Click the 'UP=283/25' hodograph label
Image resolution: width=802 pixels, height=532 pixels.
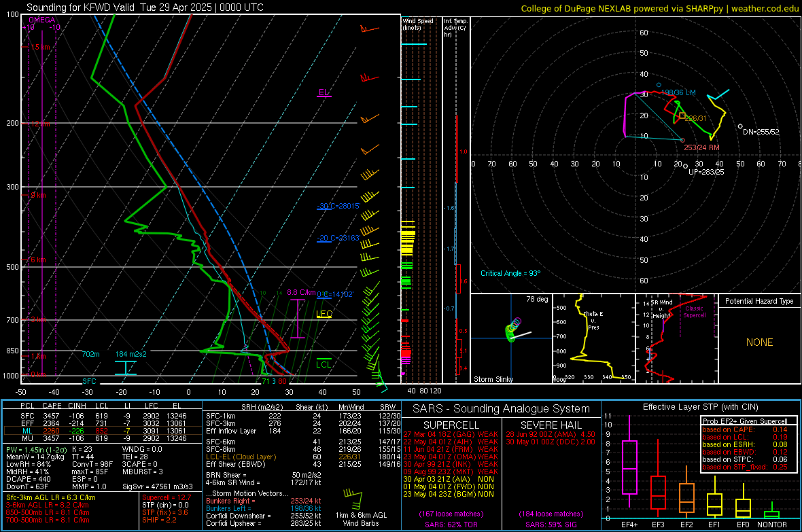pos(706,172)
